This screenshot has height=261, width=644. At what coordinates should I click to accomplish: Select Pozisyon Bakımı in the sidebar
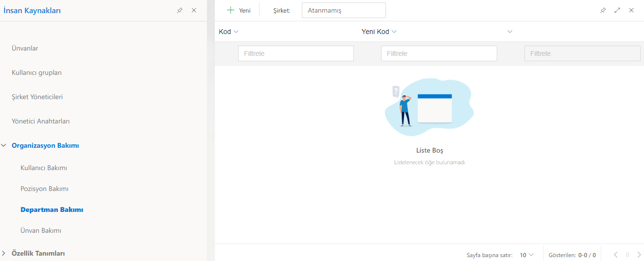44,189
